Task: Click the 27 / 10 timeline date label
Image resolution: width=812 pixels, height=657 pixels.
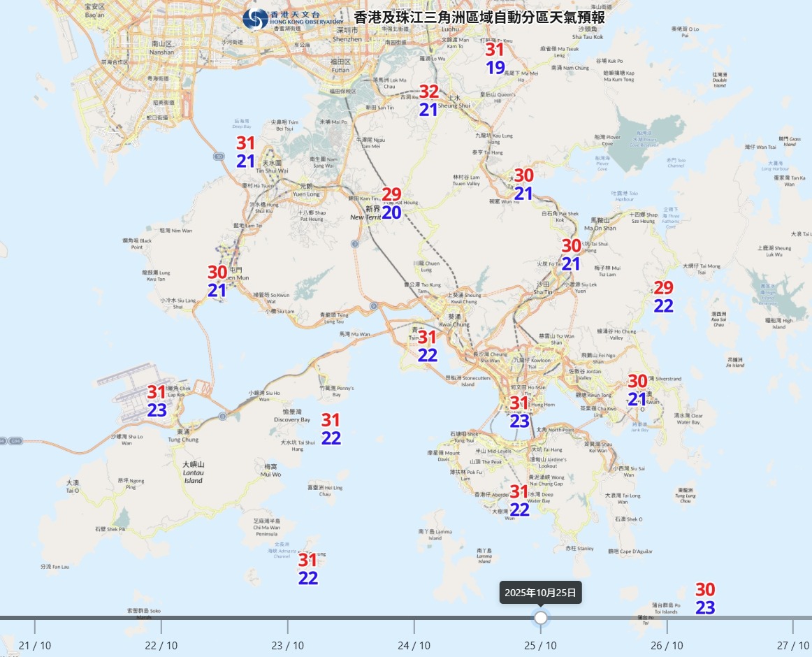Action: [x=792, y=645]
